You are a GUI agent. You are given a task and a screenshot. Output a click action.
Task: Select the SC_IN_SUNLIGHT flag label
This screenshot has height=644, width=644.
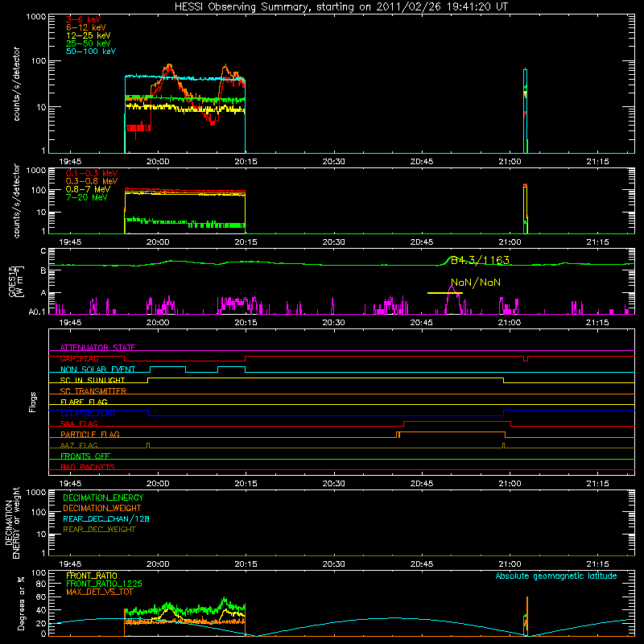click(93, 380)
